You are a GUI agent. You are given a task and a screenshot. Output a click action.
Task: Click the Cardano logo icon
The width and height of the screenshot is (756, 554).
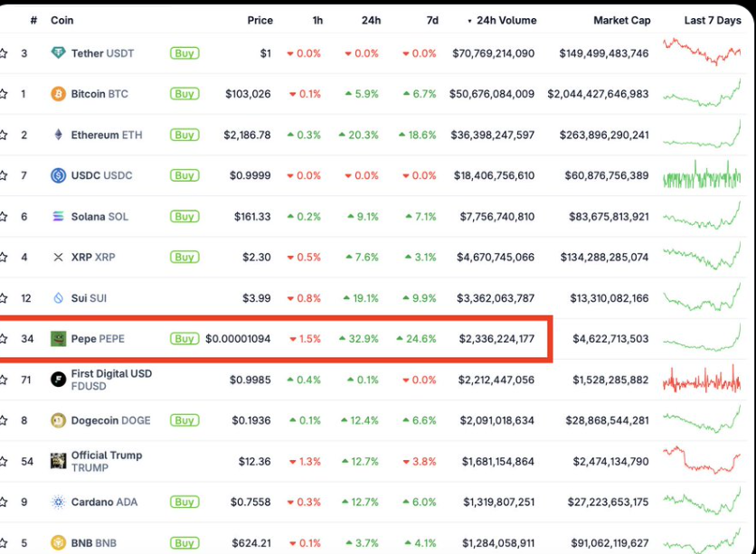pyautogui.click(x=59, y=502)
